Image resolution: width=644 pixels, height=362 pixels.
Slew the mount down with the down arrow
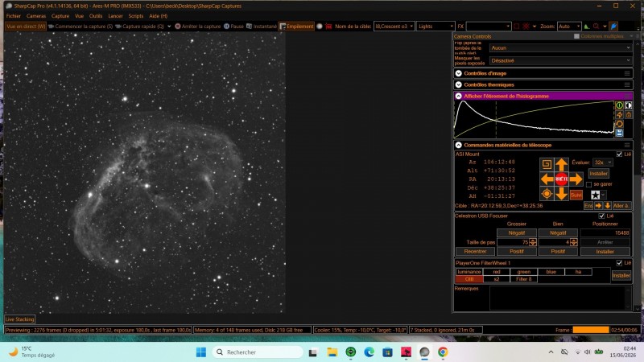click(561, 194)
